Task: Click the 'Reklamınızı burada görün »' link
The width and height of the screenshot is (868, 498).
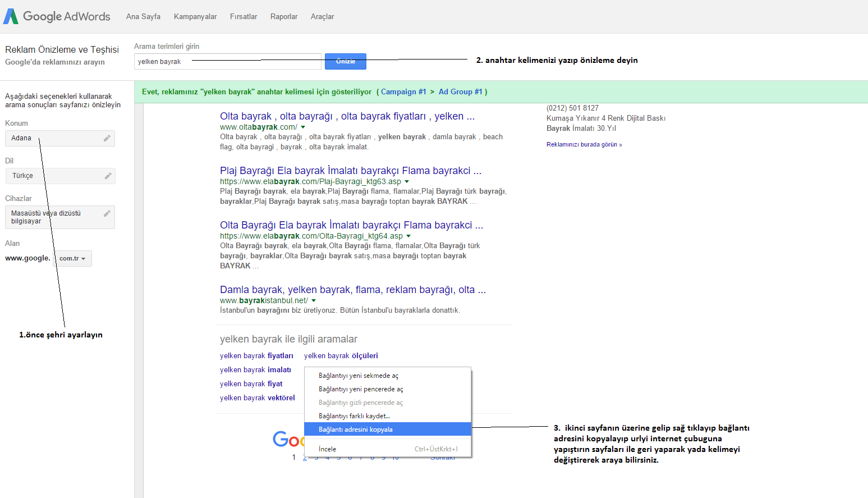Action: tap(584, 145)
